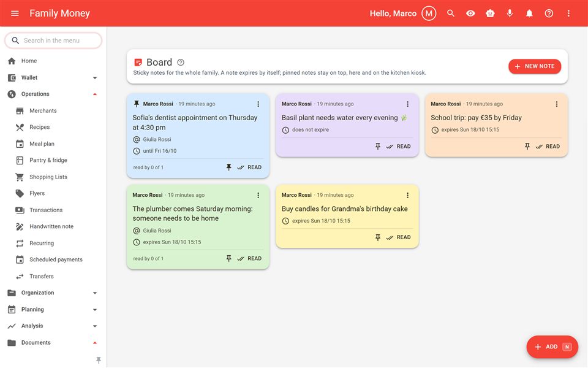Image resolution: width=588 pixels, height=368 pixels.
Task: Toggle the eye visibility icon in header
Action: pyautogui.click(x=470, y=13)
